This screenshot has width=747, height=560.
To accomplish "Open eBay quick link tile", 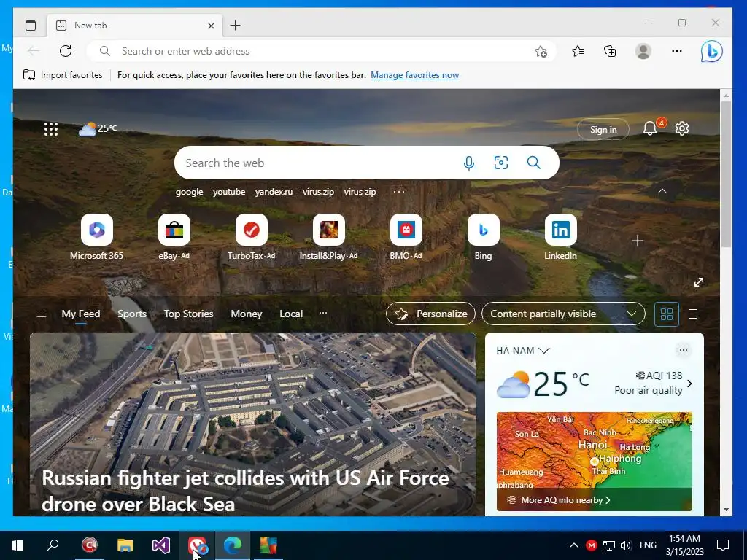I will [x=174, y=237].
